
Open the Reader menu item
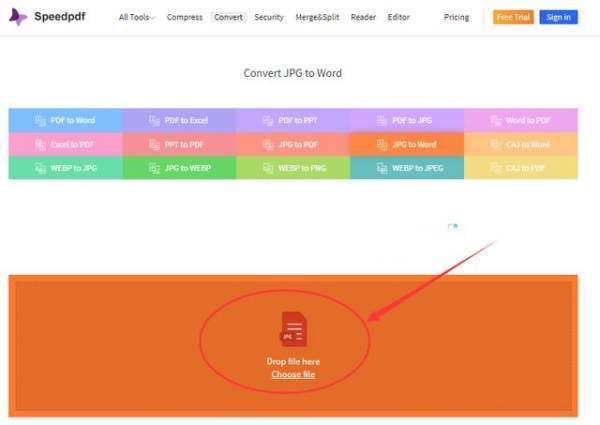[x=363, y=17]
